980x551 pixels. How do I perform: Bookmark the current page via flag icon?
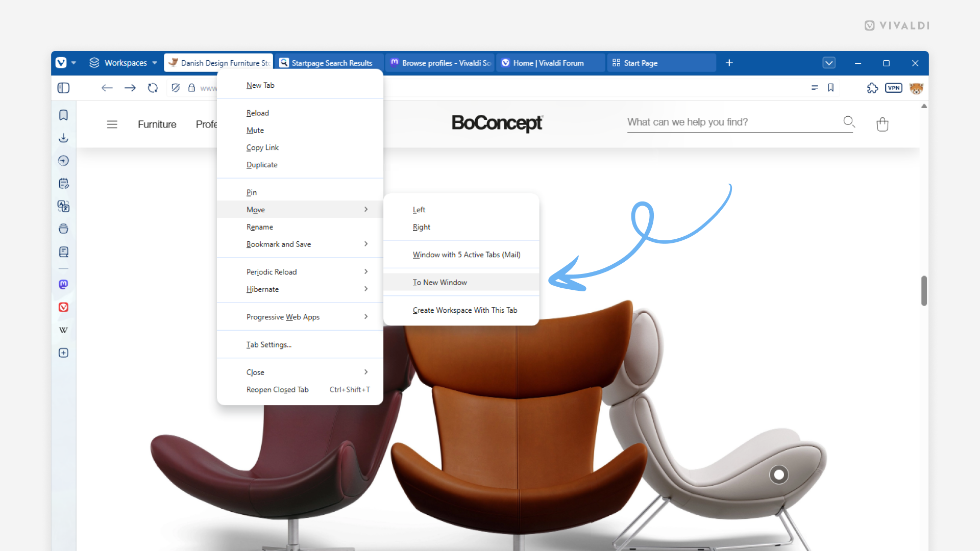pos(831,88)
